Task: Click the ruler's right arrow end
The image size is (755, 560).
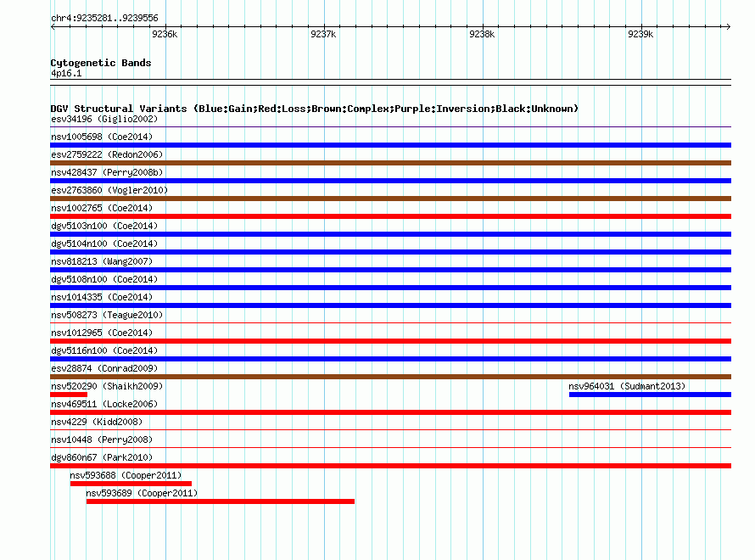Action: tap(729, 26)
